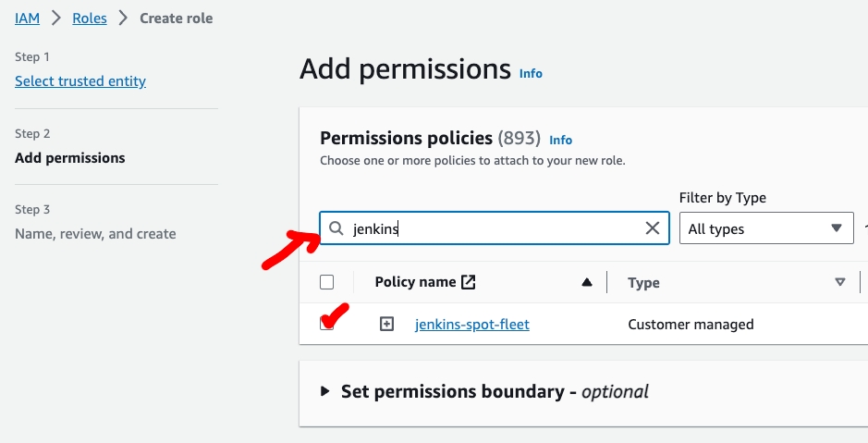Sort by Type column arrow
This screenshot has height=443, width=868.
[840, 282]
